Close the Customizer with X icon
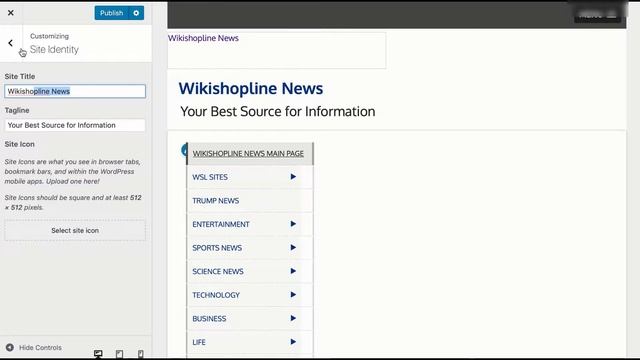This screenshot has height=360, width=640. [x=11, y=13]
